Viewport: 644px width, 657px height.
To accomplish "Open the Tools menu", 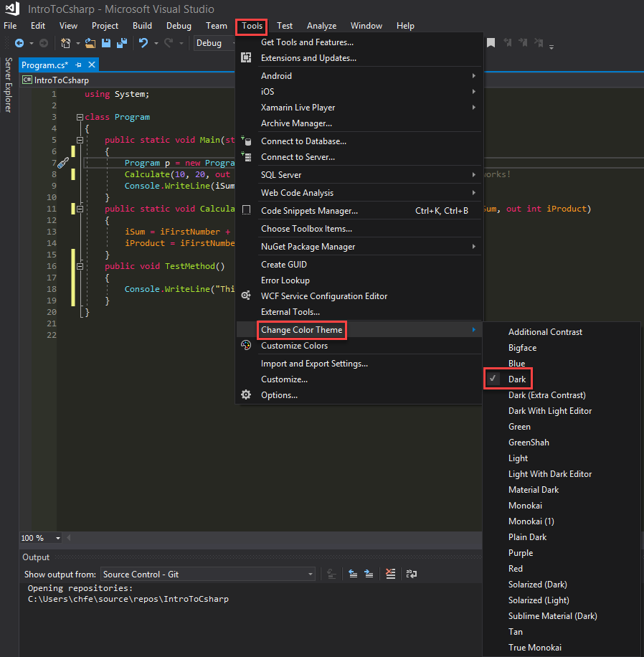I will tap(252, 26).
